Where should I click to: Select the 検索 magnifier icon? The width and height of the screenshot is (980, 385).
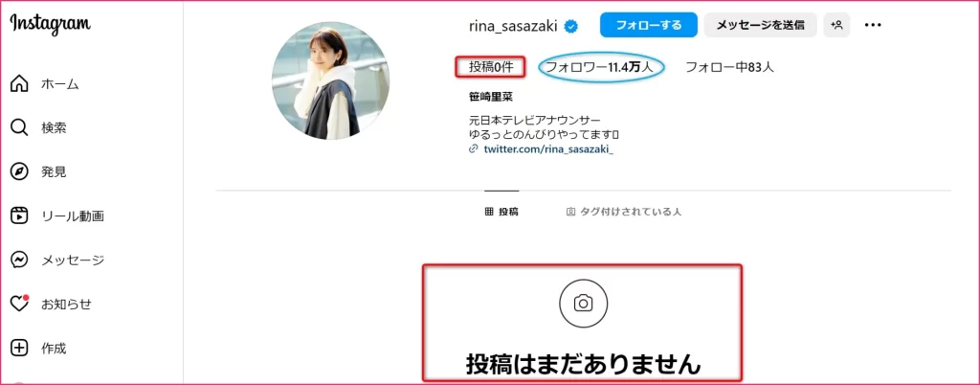pyautogui.click(x=20, y=127)
